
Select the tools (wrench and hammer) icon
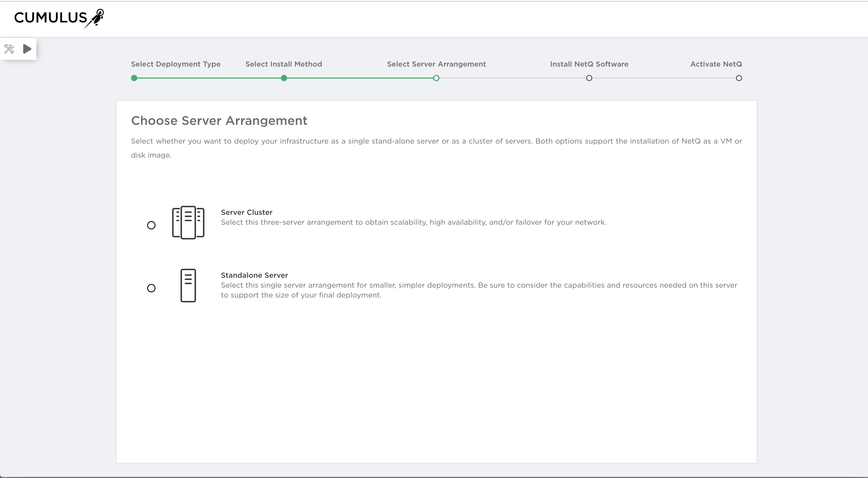(x=9, y=49)
